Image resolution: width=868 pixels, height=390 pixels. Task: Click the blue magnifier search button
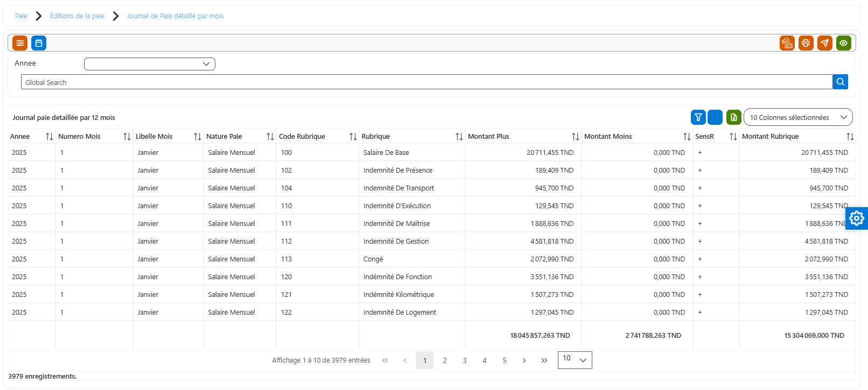pos(841,82)
